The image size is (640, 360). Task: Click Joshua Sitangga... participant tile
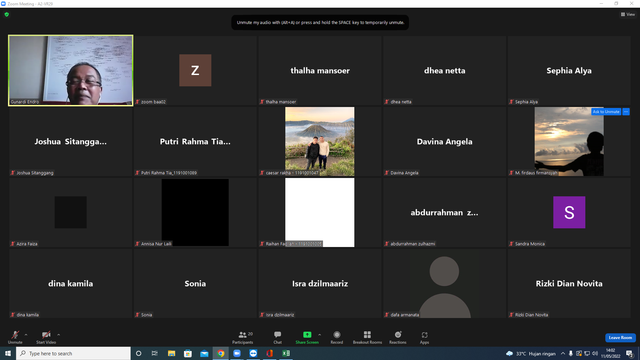click(71, 142)
